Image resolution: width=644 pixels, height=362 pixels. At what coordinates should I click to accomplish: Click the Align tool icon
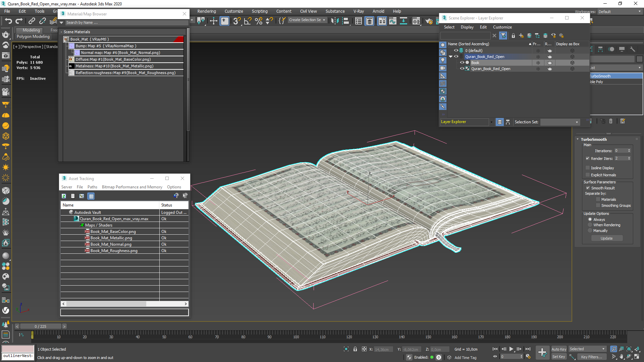pos(345,21)
